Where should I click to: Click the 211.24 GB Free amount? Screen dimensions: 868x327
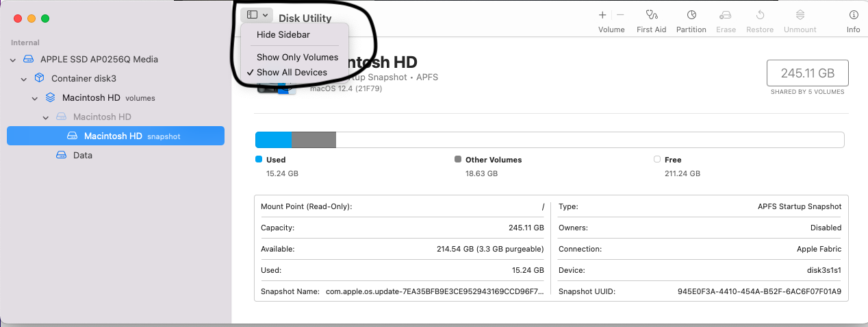tap(682, 173)
